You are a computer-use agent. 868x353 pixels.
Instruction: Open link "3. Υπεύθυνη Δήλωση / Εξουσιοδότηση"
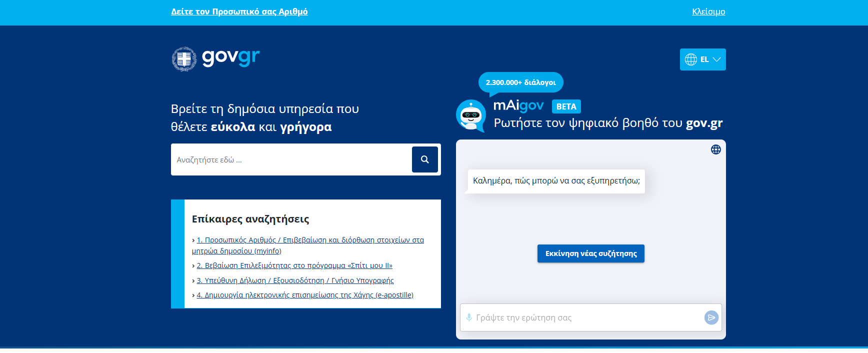click(x=295, y=280)
